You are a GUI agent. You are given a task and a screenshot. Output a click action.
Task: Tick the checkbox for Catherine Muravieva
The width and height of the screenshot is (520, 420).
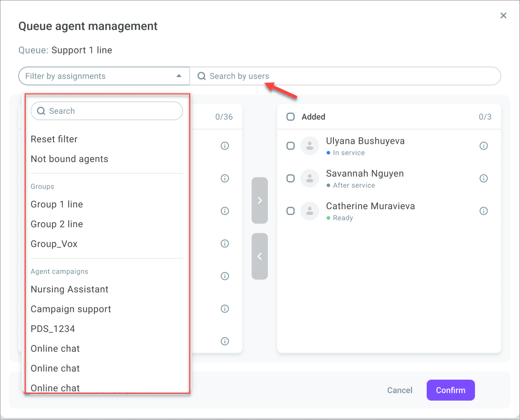click(x=290, y=211)
